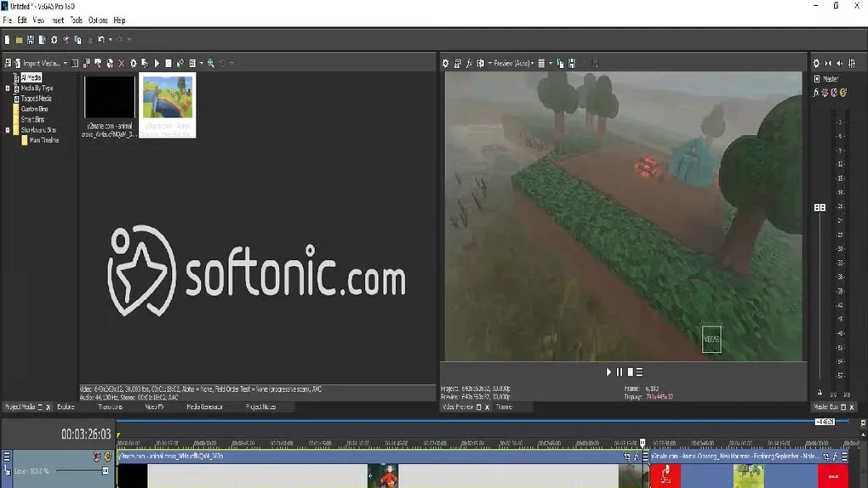Expand the Media By Type node

pos(8,88)
